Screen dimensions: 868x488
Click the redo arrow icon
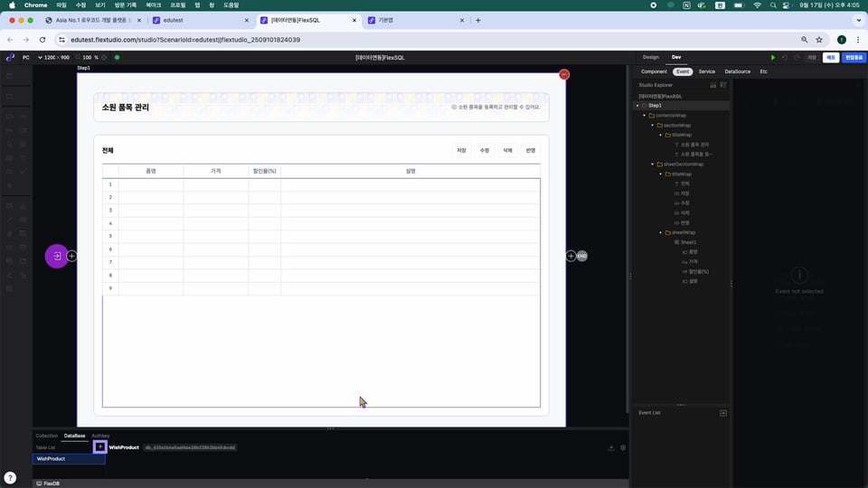pyautogui.click(x=797, y=58)
